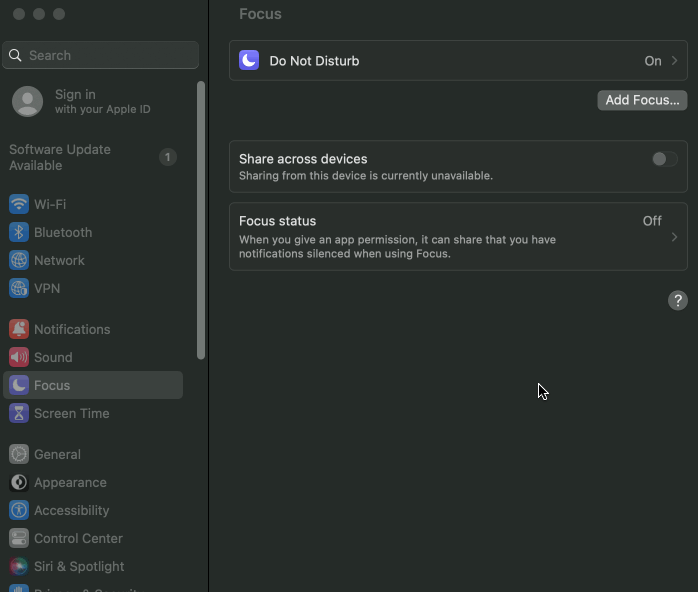Go to Screen Time settings

93,414
